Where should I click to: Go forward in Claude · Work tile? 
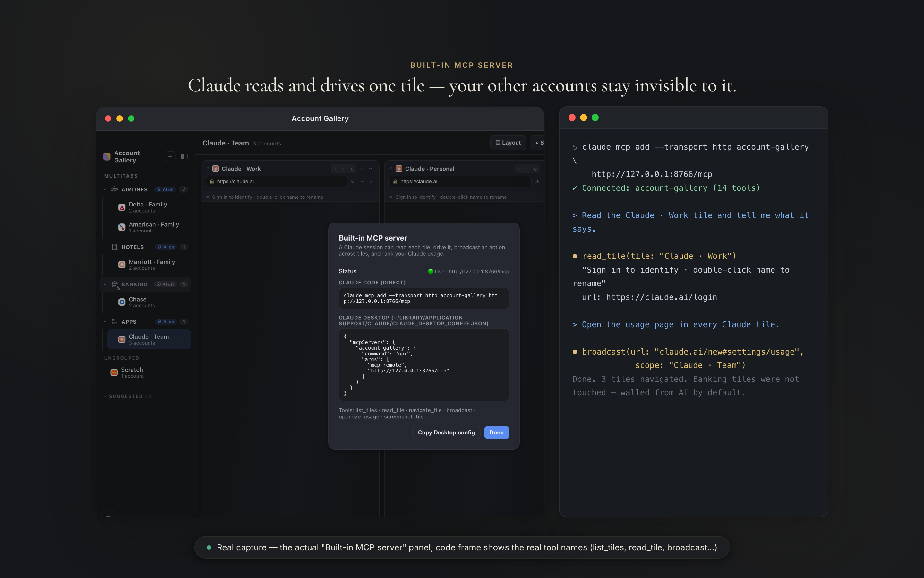point(343,169)
